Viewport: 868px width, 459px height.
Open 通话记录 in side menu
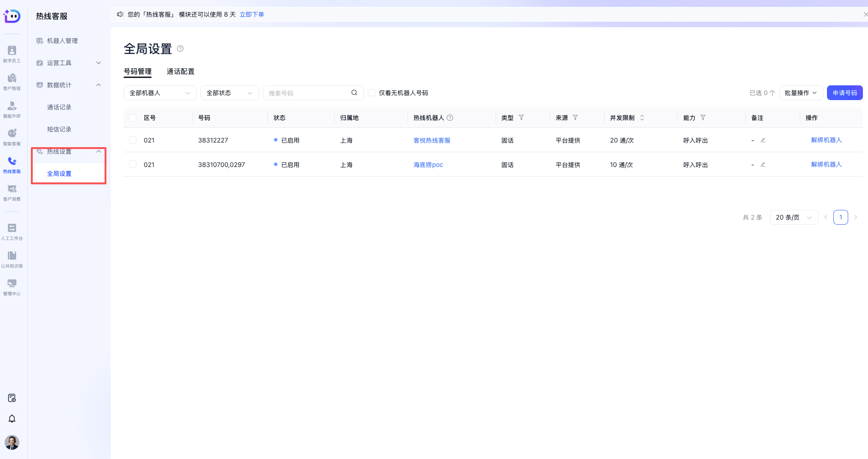coord(59,107)
